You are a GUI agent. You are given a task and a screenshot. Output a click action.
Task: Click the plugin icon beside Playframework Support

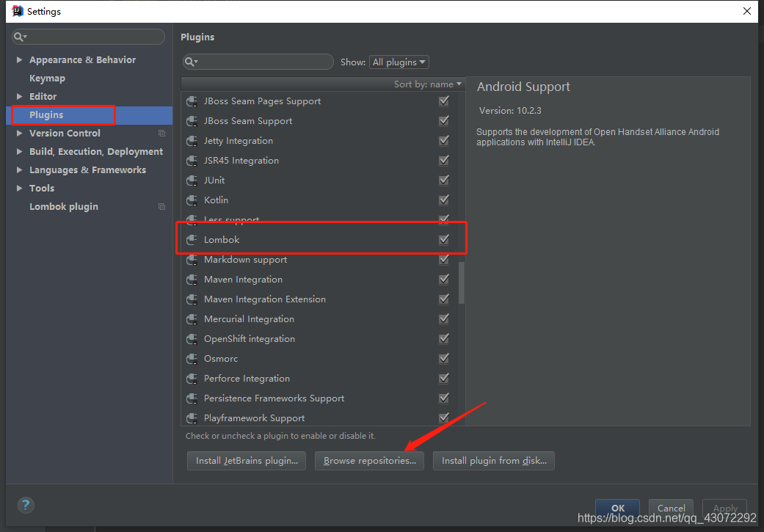click(192, 418)
